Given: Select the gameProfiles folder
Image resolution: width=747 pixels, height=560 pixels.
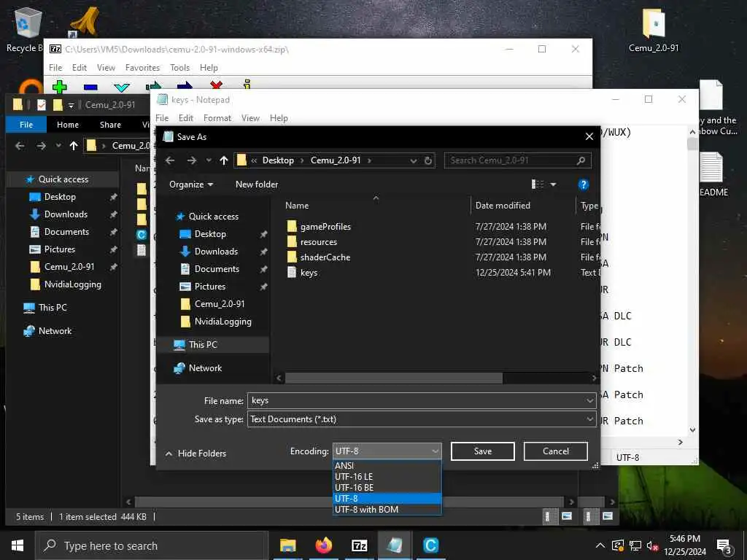Looking at the screenshot, I should coord(325,227).
